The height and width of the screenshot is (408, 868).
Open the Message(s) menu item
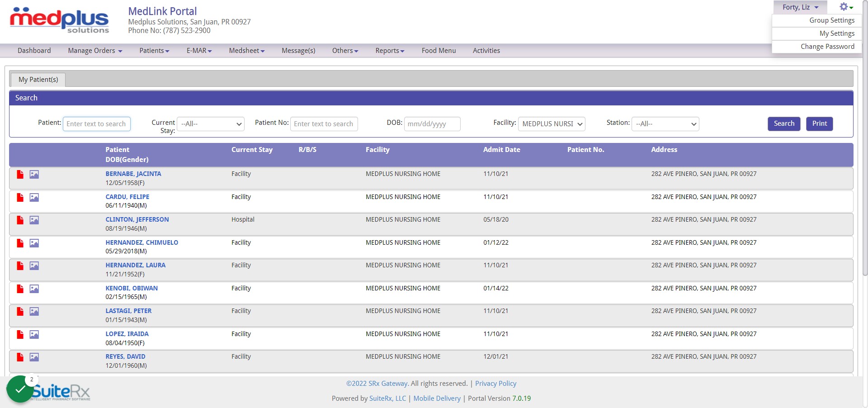298,51
